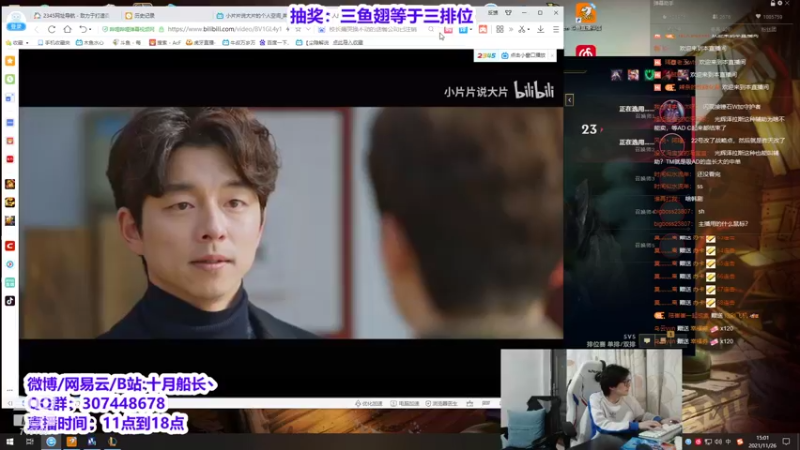Toggle the 中 input method indicator
Screen dimensions: 800x450
pyautogui.click(x=728, y=442)
